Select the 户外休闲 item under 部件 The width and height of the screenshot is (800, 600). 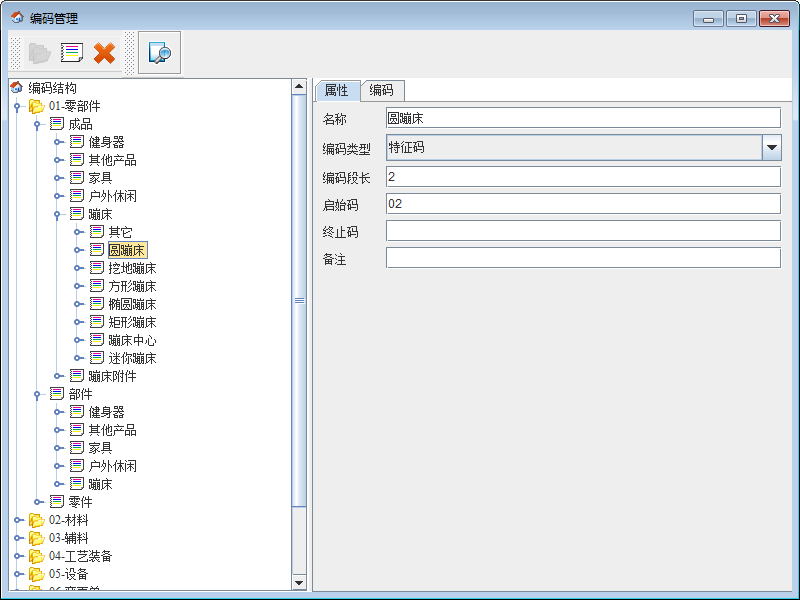coord(112,466)
